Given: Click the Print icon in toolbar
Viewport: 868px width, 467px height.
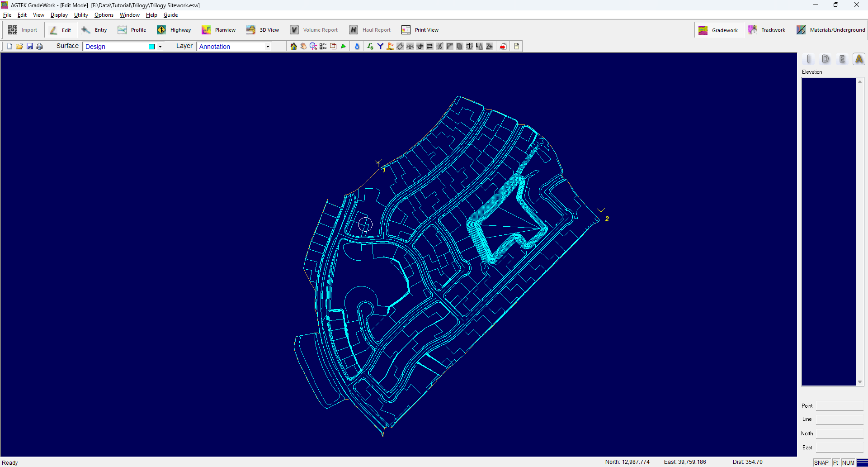Looking at the screenshot, I should pyautogui.click(x=40, y=46).
